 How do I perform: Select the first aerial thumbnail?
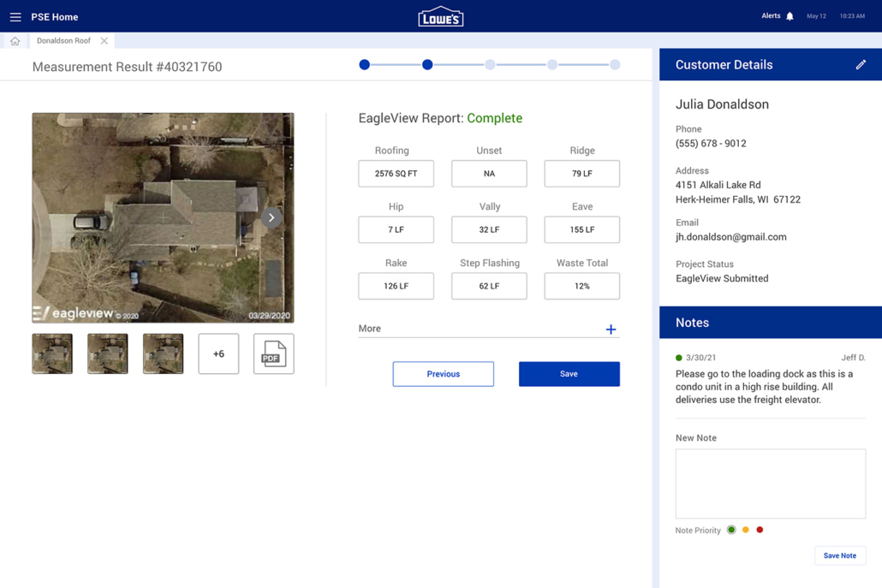pos(52,353)
